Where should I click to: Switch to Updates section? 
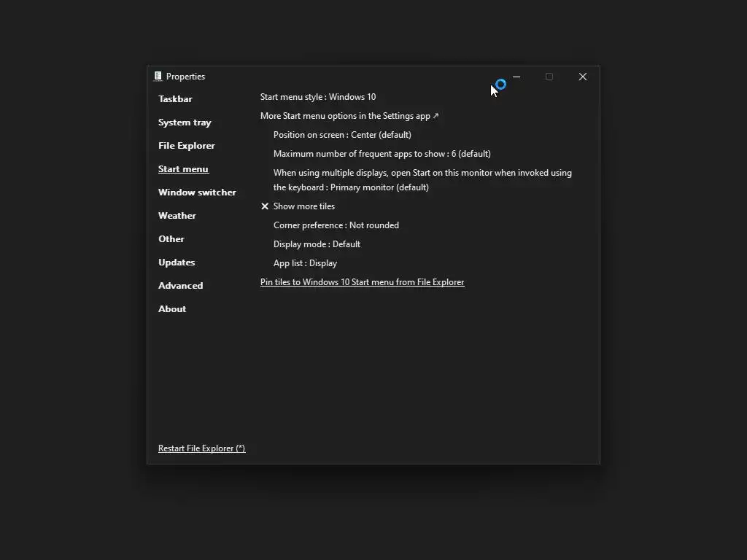pyautogui.click(x=177, y=262)
